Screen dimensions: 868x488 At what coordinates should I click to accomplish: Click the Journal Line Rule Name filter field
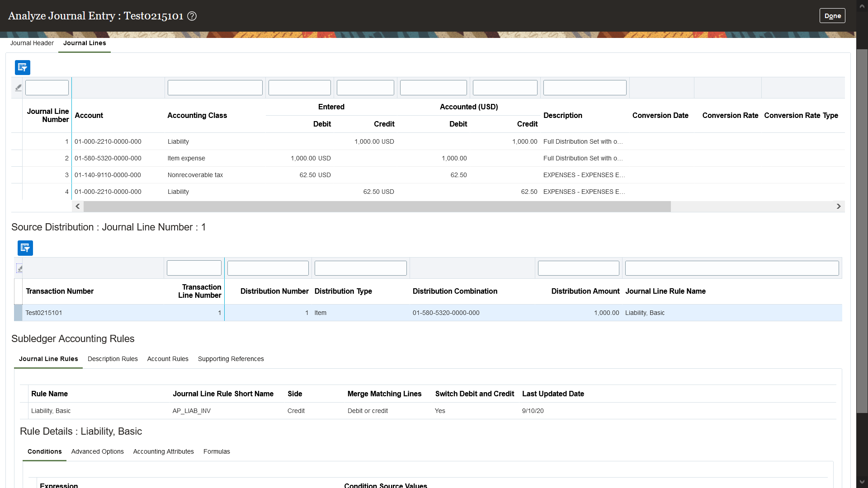tap(731, 268)
